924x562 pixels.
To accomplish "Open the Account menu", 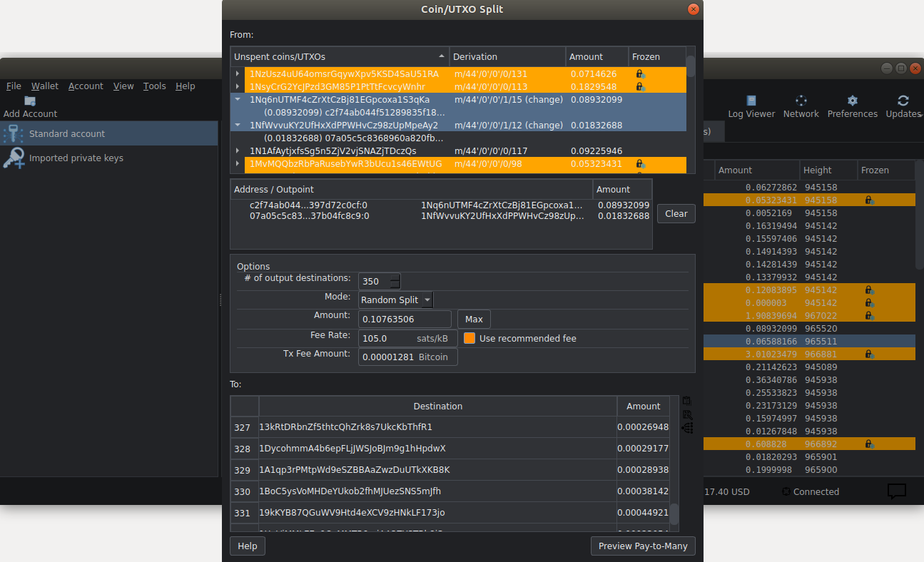I will (x=86, y=86).
